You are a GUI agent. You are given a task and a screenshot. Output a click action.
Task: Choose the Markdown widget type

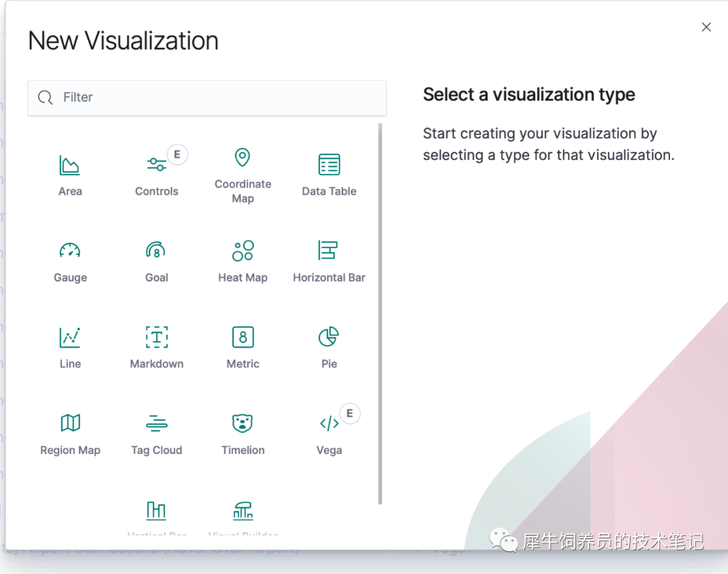pos(156,348)
